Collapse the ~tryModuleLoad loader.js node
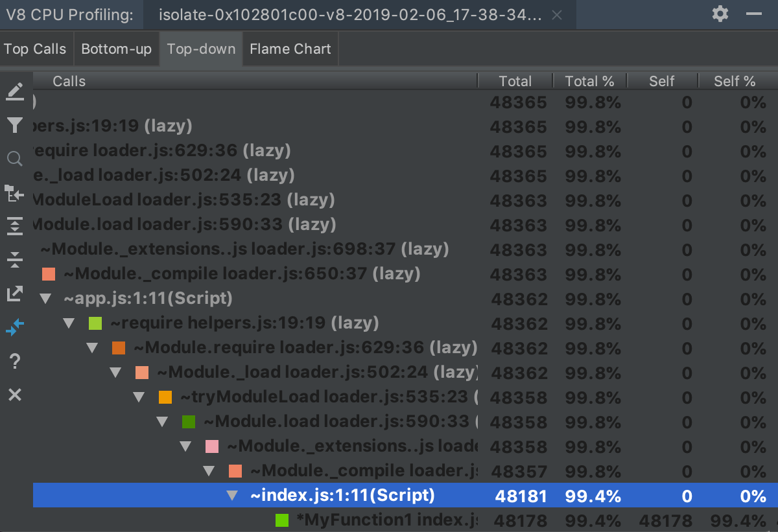 tap(139, 397)
